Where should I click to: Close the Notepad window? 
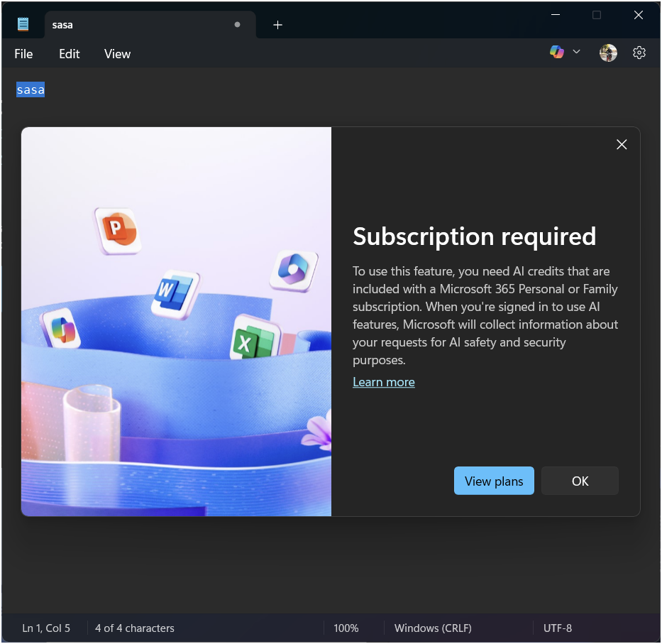coord(639,15)
